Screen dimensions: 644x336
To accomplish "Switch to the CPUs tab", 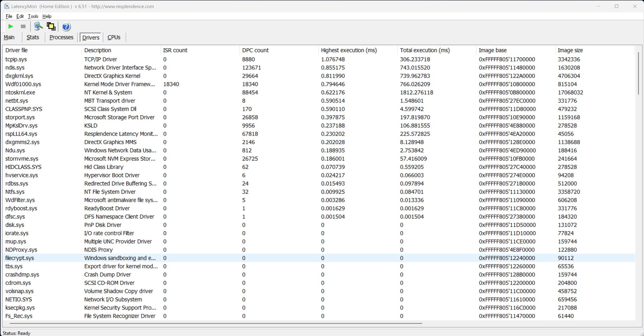I will coord(114,37).
